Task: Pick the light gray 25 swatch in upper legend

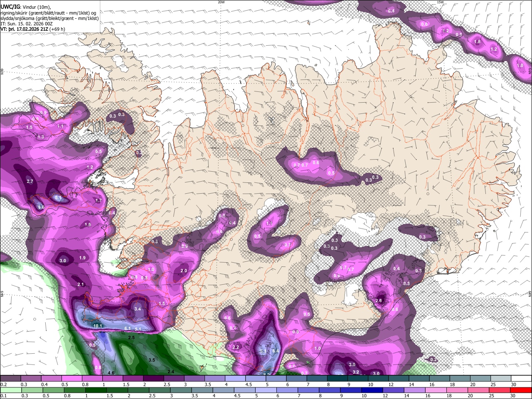Action: [x=501, y=379]
